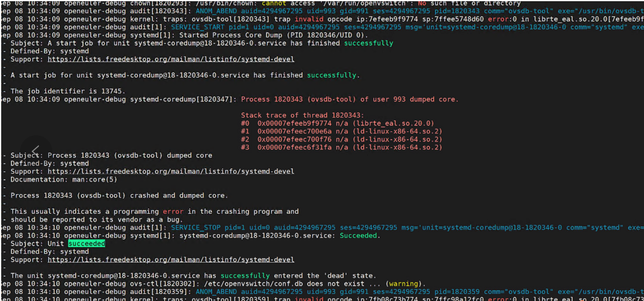
Task: Click 'Process 1820343 (ovsdb-tool) crashed and dumped core' line
Action: point(119,195)
